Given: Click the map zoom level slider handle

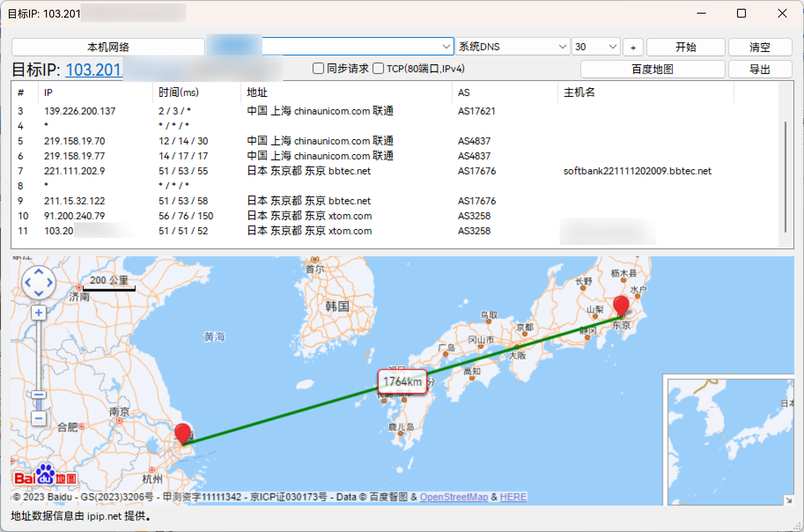Looking at the screenshot, I should [39, 395].
